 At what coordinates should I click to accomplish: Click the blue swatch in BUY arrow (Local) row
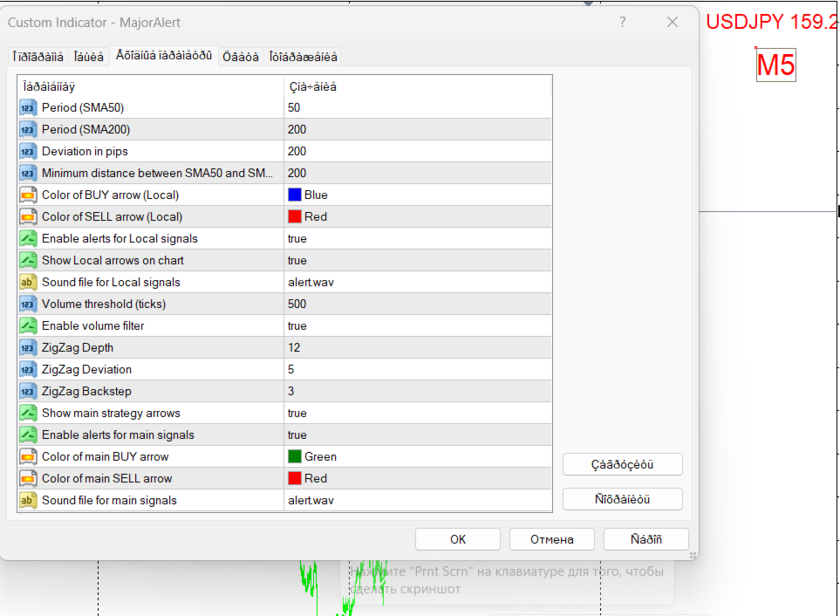pyautogui.click(x=295, y=195)
